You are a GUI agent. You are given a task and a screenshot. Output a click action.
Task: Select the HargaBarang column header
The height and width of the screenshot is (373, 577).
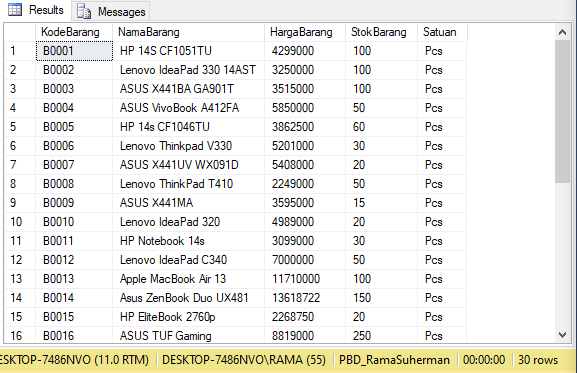[305, 32]
